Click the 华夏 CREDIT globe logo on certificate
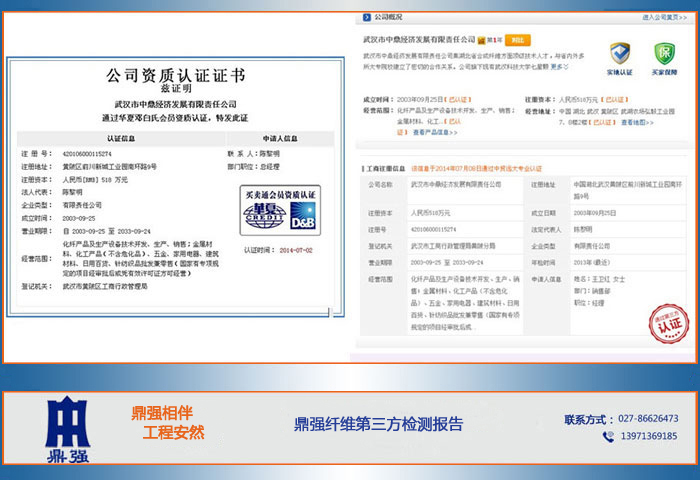 pos(265,215)
